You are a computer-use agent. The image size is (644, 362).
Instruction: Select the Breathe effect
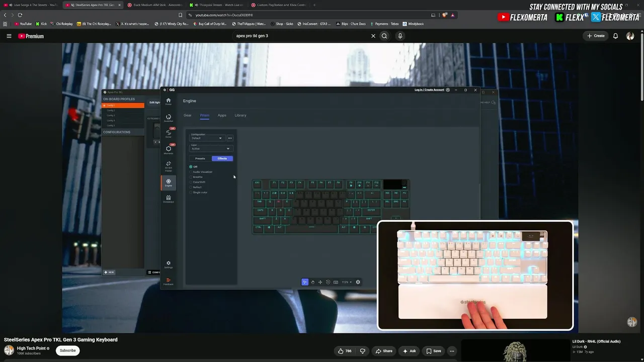coord(196,177)
